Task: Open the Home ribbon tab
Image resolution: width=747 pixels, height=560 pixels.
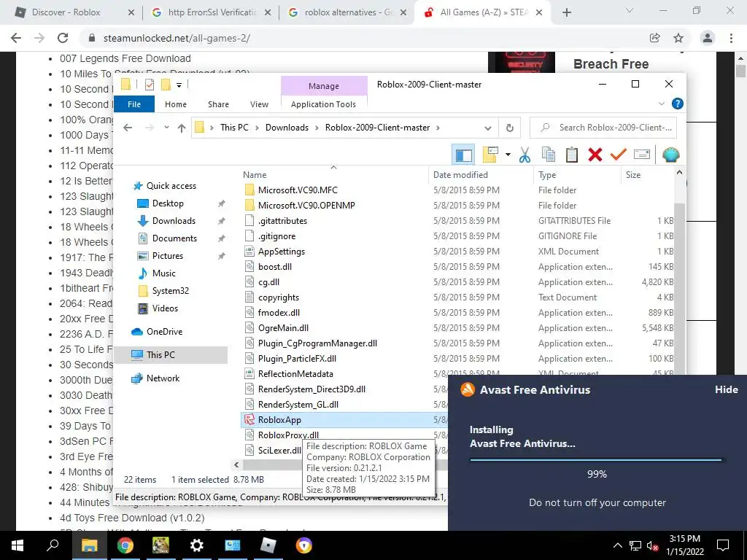Action: pyautogui.click(x=176, y=104)
